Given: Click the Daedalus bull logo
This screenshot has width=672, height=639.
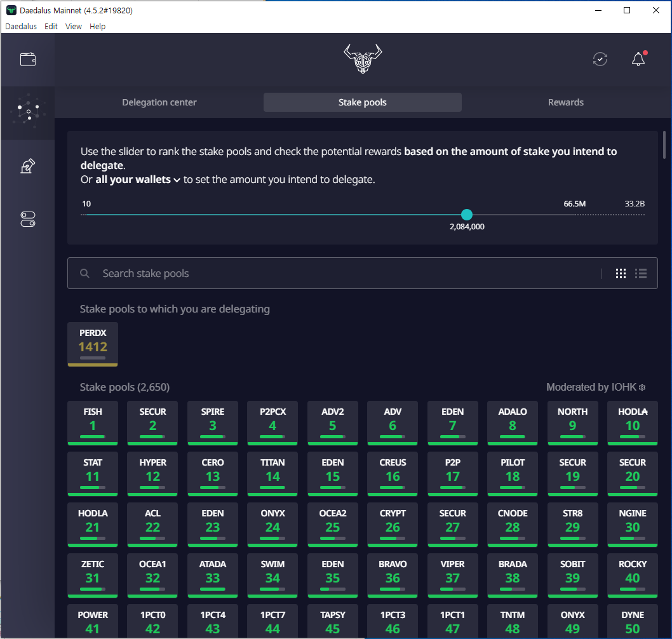Looking at the screenshot, I should tap(363, 58).
